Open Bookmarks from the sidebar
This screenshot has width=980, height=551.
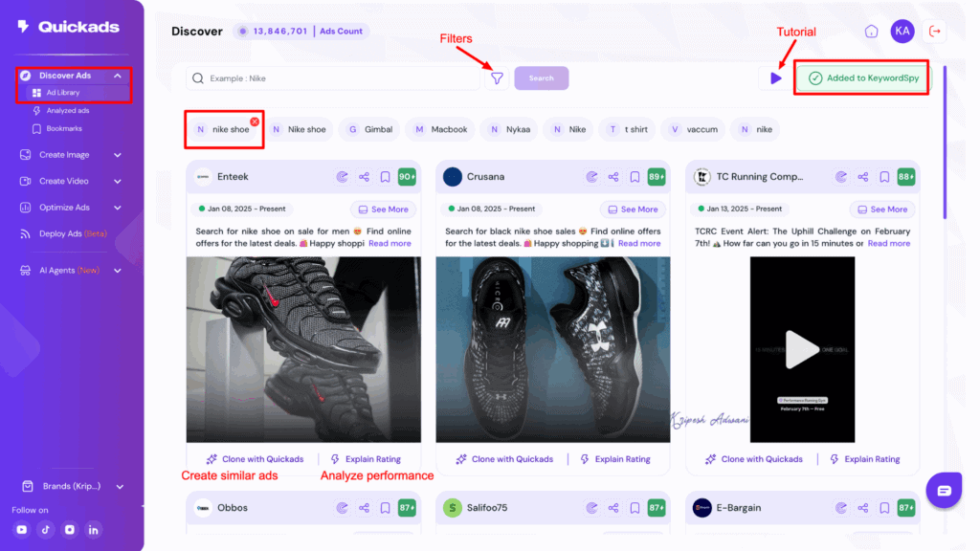click(x=64, y=128)
